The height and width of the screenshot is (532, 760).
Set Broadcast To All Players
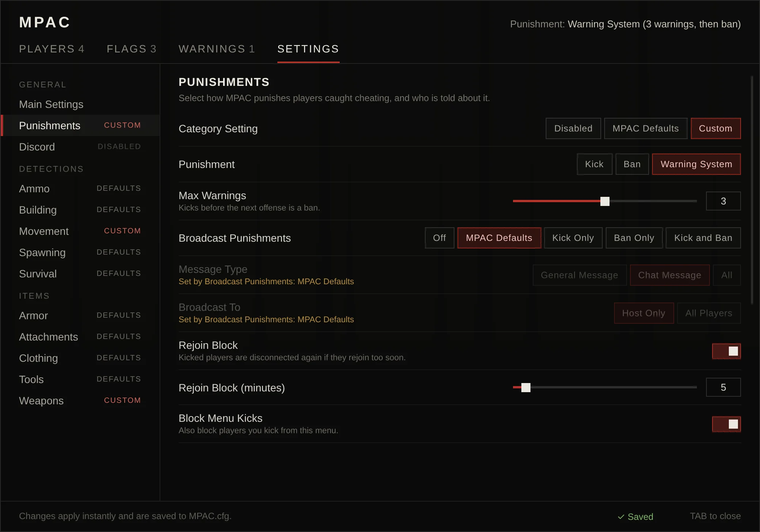709,313
